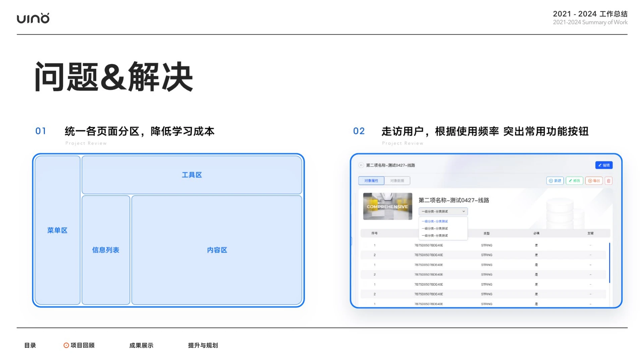Click the red trash delete icon
Screen dimensions: 644x362
(609, 181)
